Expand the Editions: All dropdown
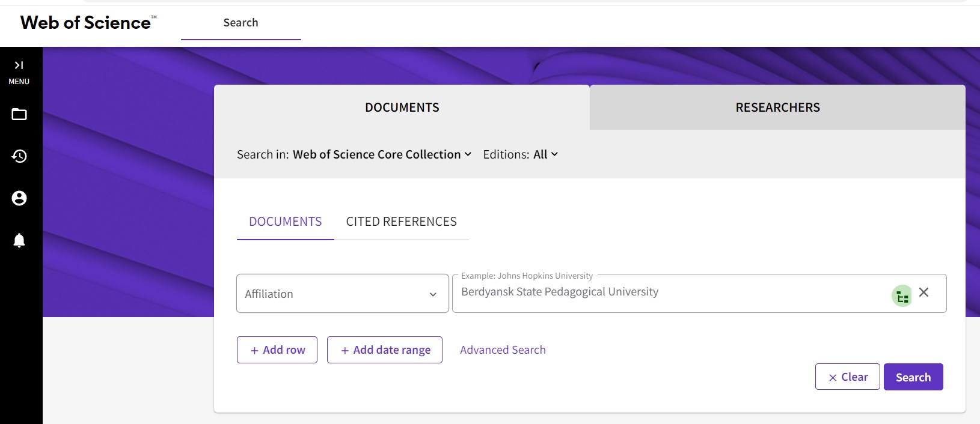The width and height of the screenshot is (980, 424). [521, 154]
